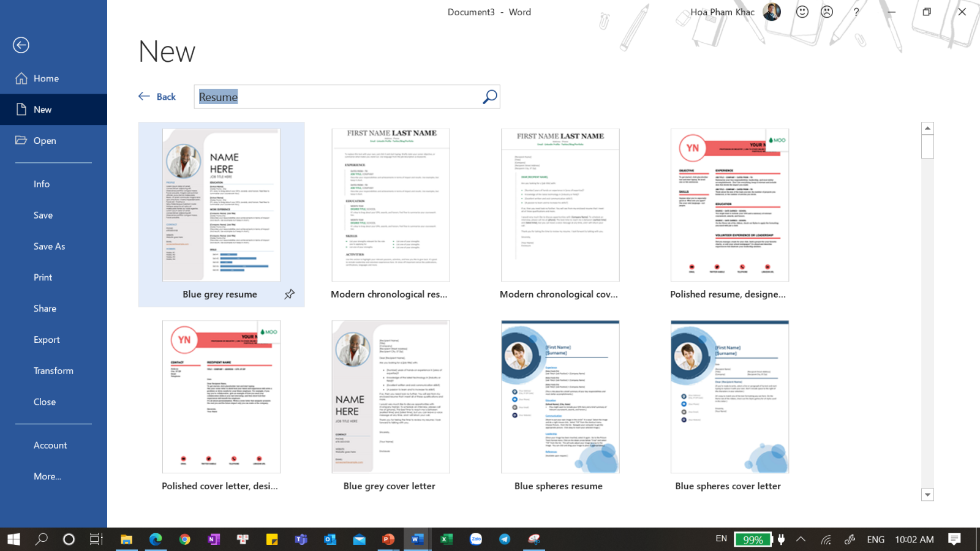Click the 'Blue spheres resume' caption text
The width and height of the screenshot is (980, 551).
(x=559, y=486)
